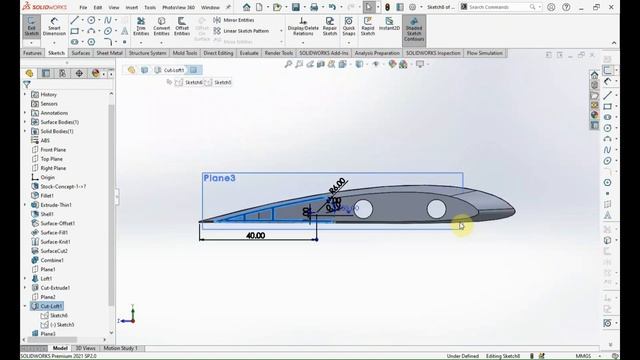Click the Home icon in task pane
This screenshot has height=360, width=640.
click(594, 75)
